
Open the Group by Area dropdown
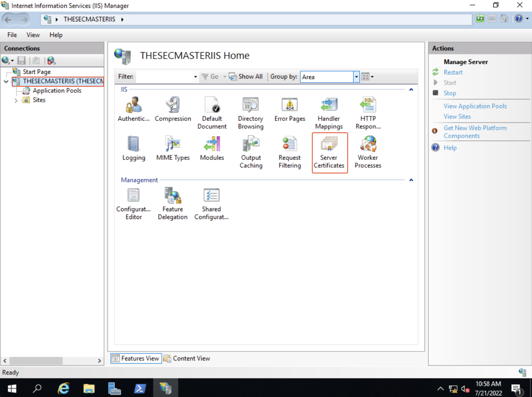coord(356,77)
